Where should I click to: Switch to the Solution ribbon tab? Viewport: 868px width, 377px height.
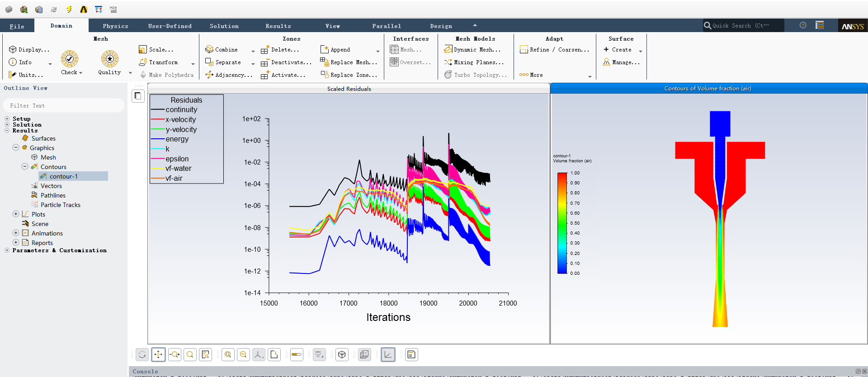click(224, 26)
